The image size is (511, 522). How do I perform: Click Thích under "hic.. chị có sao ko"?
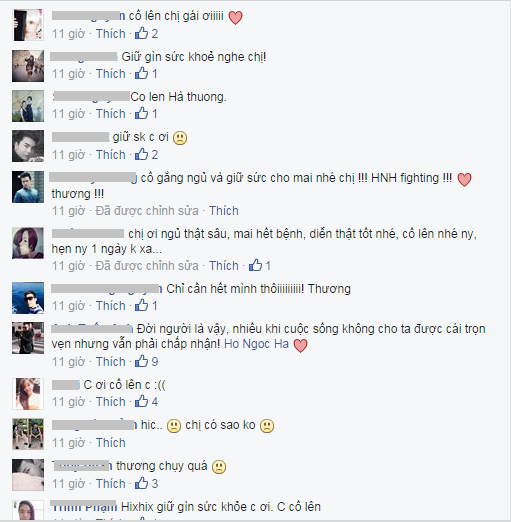111,443
